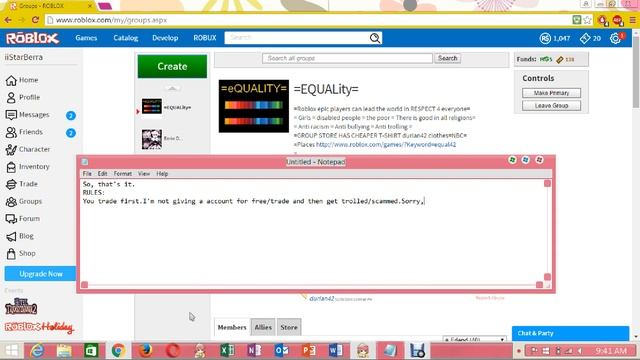Image resolution: width=640 pixels, height=360 pixels.
Task: Click the browser back arrow
Action: tap(8, 20)
